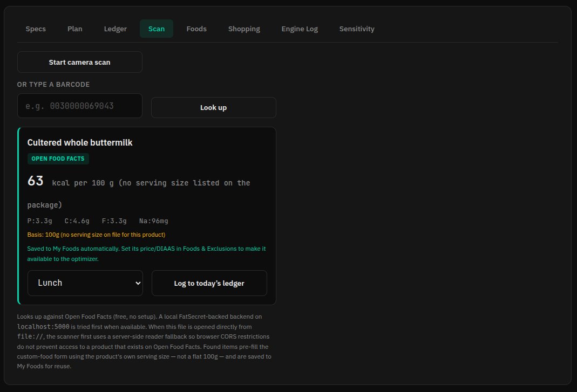Click the Open Food Facts badge
Image resolution: width=577 pixels, height=392 pixels.
(x=58, y=159)
